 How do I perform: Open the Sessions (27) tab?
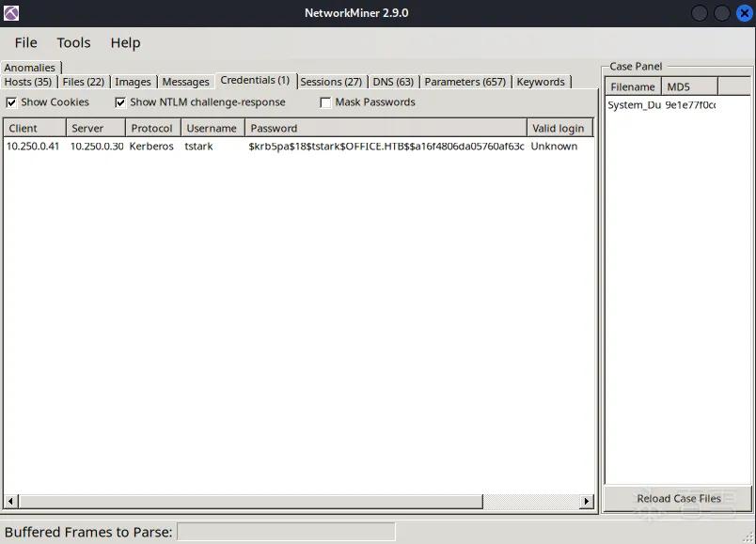coord(331,82)
